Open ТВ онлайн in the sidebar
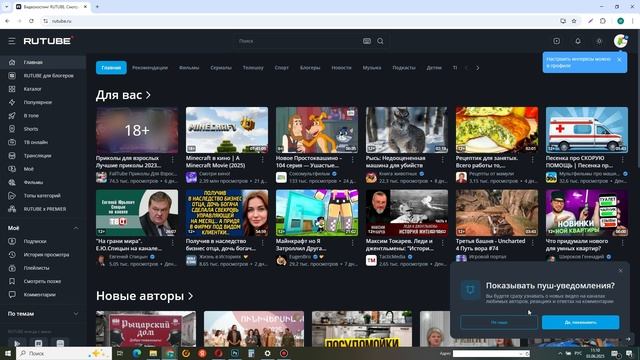This screenshot has height=360, width=640. [43, 142]
